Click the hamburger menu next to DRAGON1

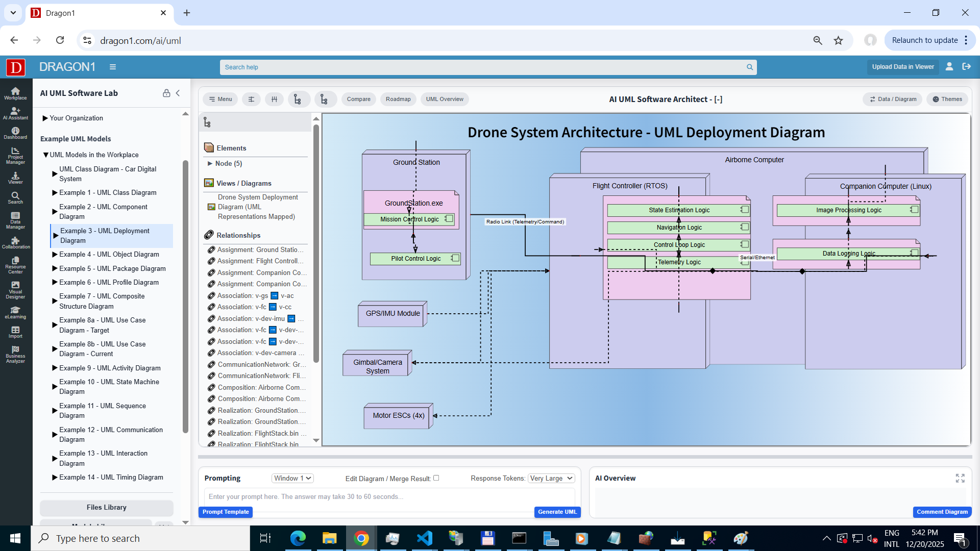click(113, 67)
